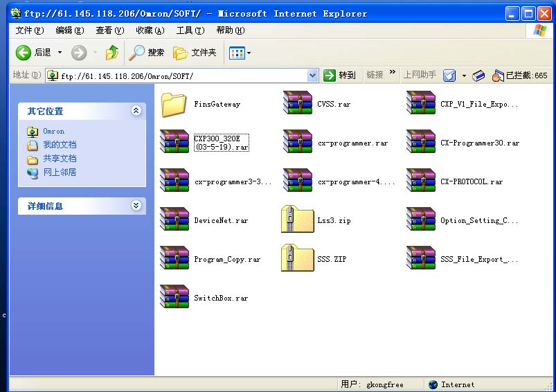Click the 转到 Go button
The width and height of the screenshot is (556, 392).
pos(339,75)
